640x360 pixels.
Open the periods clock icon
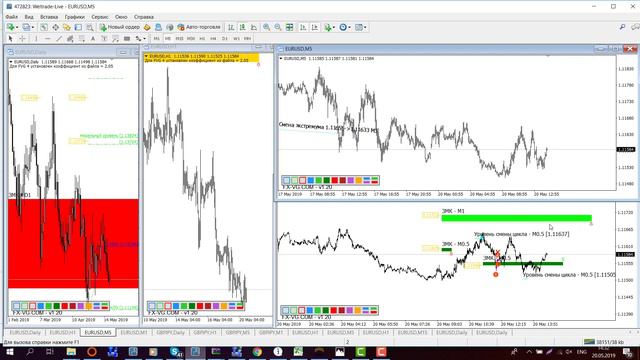tap(343, 27)
